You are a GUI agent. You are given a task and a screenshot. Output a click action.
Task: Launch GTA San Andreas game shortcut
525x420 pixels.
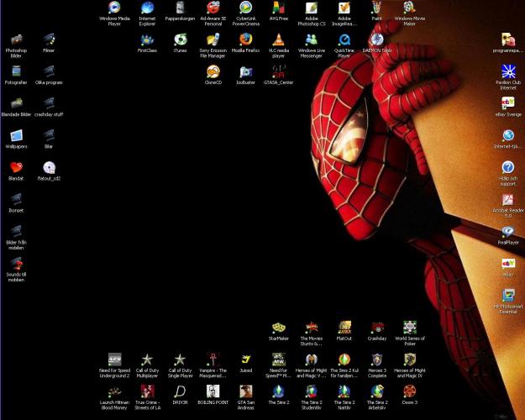[x=245, y=391]
